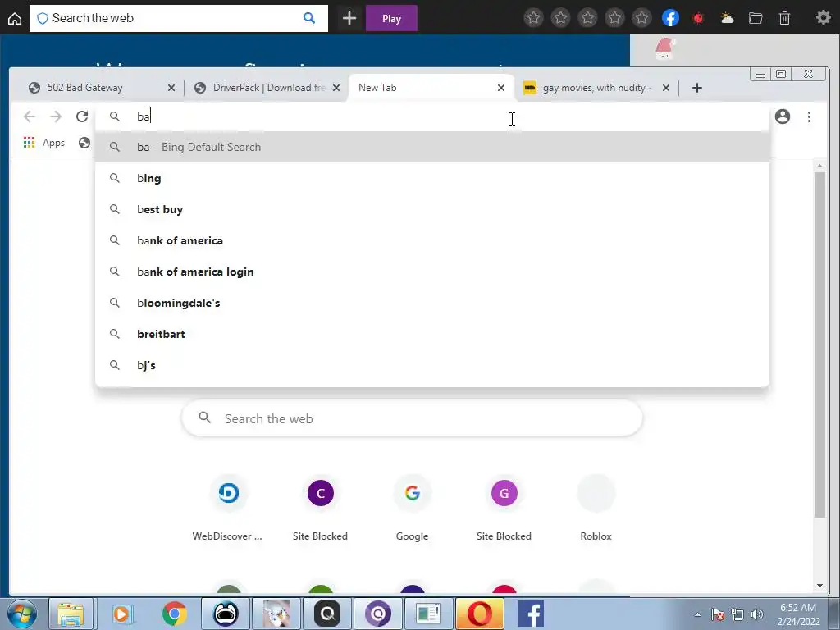
Task: Open the purple C Site Blocked tile
Action: pos(321,508)
